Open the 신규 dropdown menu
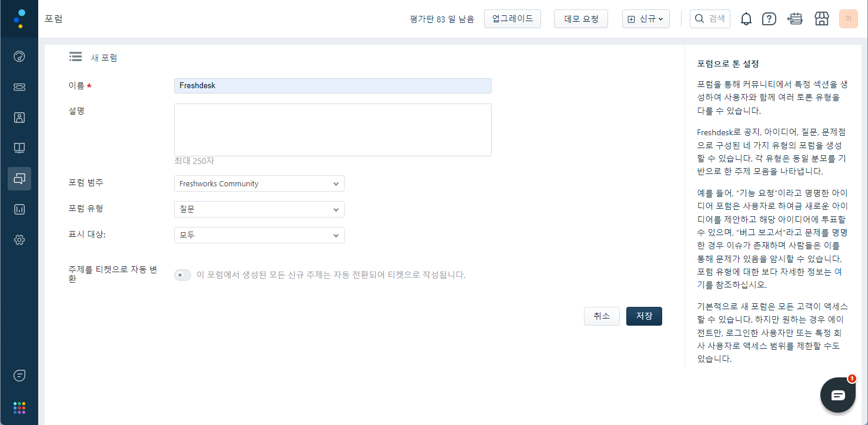This screenshot has width=868, height=425. 646,19
